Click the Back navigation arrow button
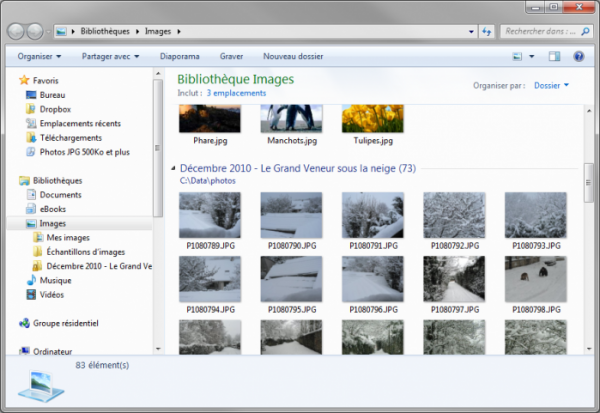This screenshot has width=600, height=413. tap(17, 32)
